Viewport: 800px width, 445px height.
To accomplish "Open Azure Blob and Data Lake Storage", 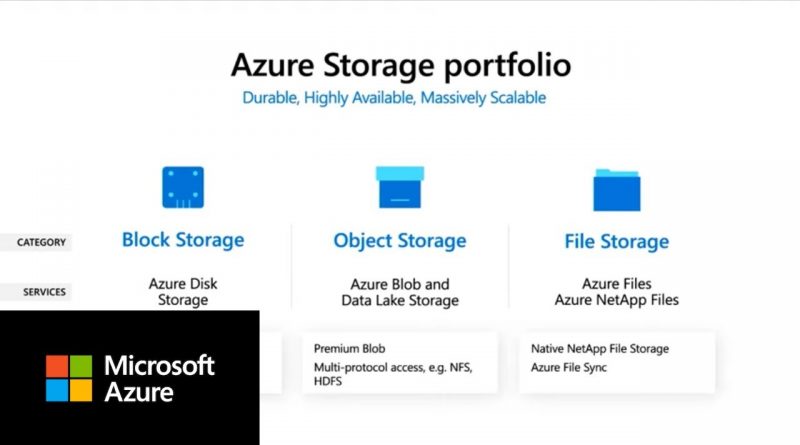I will (400, 292).
